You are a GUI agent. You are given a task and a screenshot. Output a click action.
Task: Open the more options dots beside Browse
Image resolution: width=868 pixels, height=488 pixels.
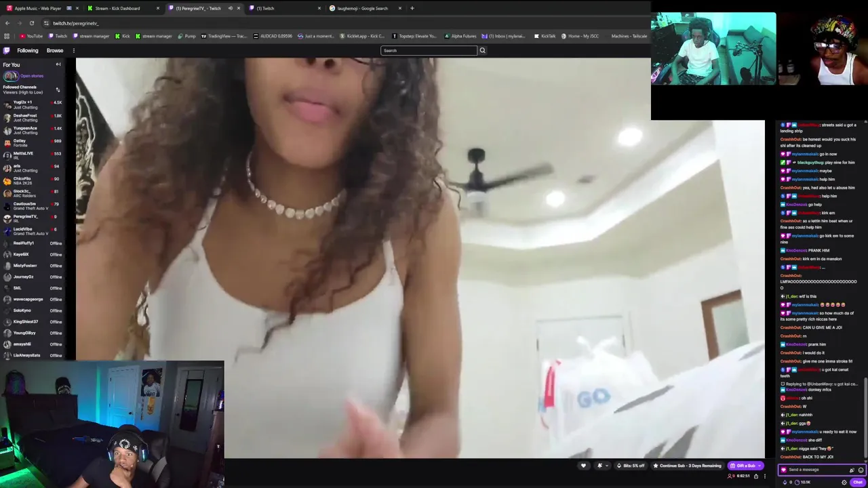pyautogui.click(x=73, y=50)
